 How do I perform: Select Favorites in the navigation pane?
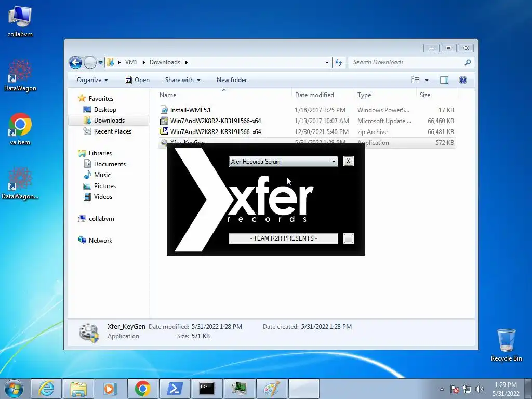point(101,98)
